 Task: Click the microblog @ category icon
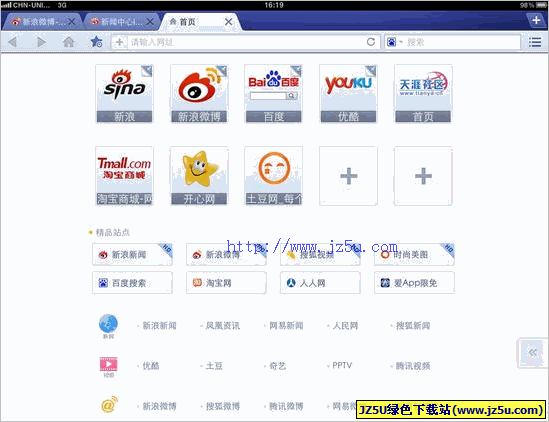[109, 405]
